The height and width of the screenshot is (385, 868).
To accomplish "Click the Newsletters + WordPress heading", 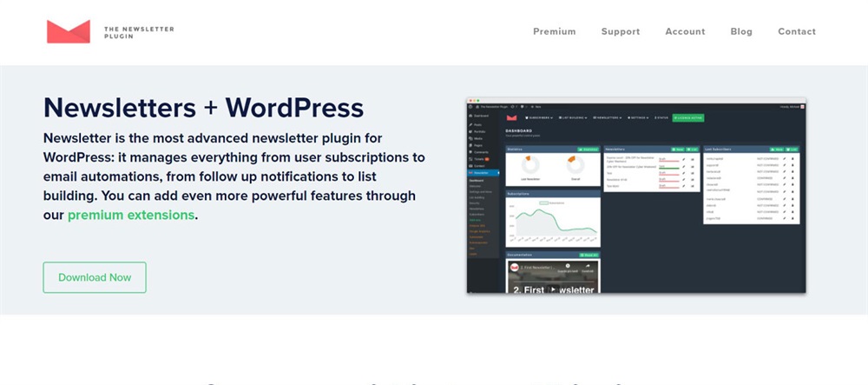I will [203, 108].
